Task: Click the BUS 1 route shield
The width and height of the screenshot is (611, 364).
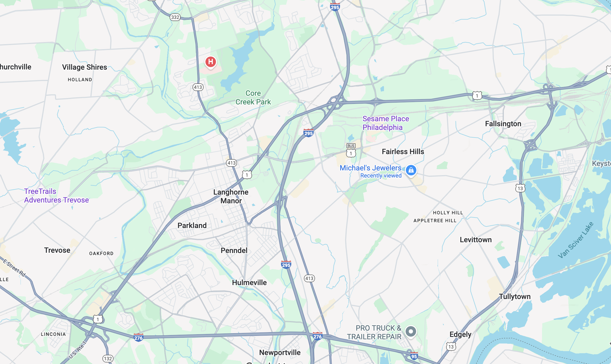Action: pyautogui.click(x=351, y=150)
